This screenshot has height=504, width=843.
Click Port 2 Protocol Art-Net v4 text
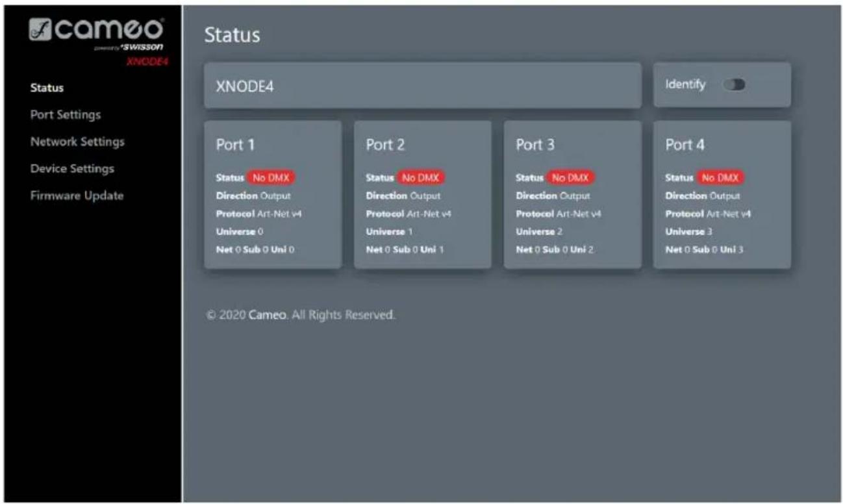click(408, 214)
